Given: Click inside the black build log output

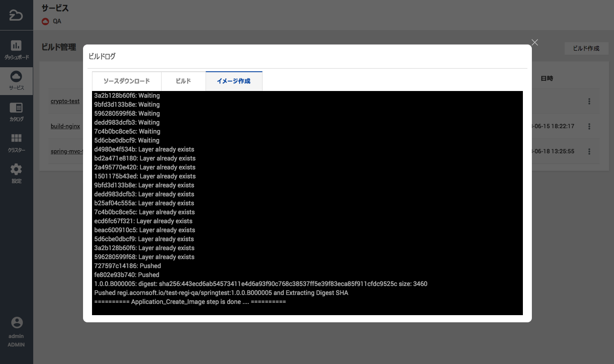Looking at the screenshot, I should point(307,203).
